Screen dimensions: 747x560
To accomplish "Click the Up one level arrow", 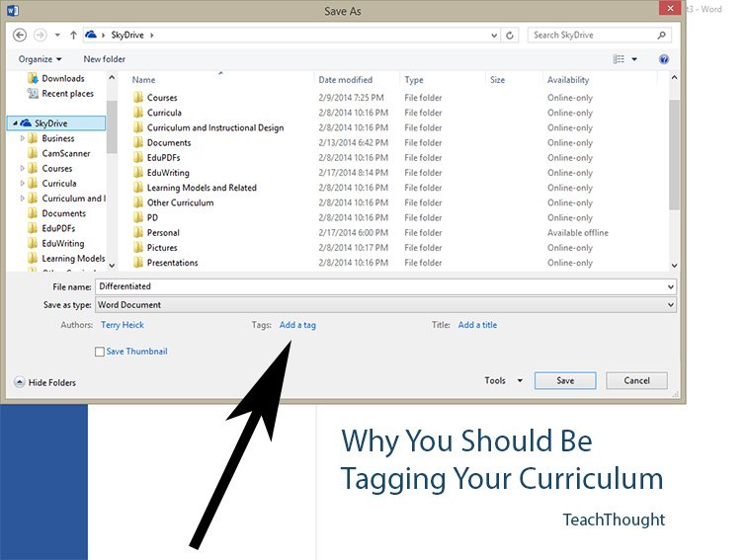I will pyautogui.click(x=74, y=35).
